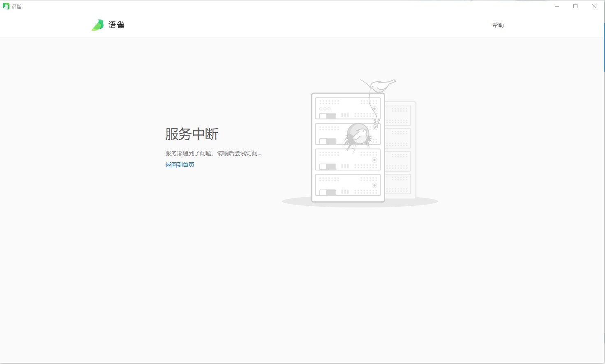The height and width of the screenshot is (364, 605).
Task: Maximize the Yuque window
Action: [575, 6]
